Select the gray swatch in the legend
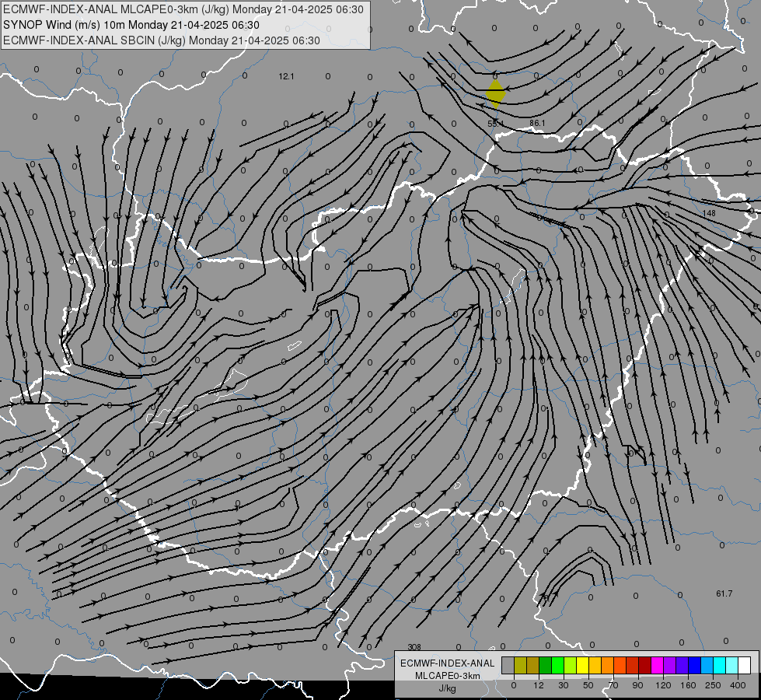 [508, 666]
